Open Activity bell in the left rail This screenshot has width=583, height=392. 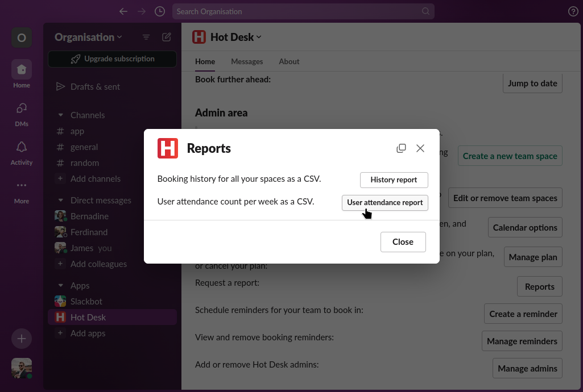point(22,153)
